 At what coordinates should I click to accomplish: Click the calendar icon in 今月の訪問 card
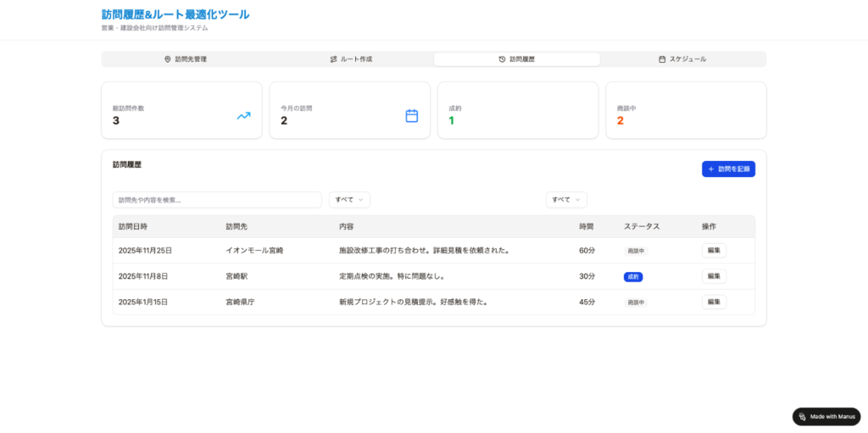pos(412,116)
